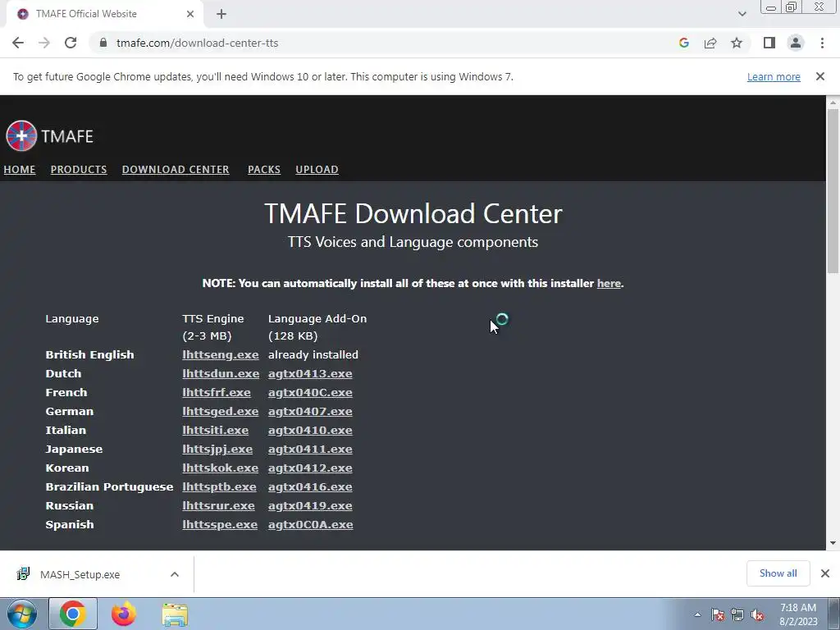This screenshot has width=840, height=630.
Task: Open Action Center flag tray icon
Action: (x=718, y=615)
